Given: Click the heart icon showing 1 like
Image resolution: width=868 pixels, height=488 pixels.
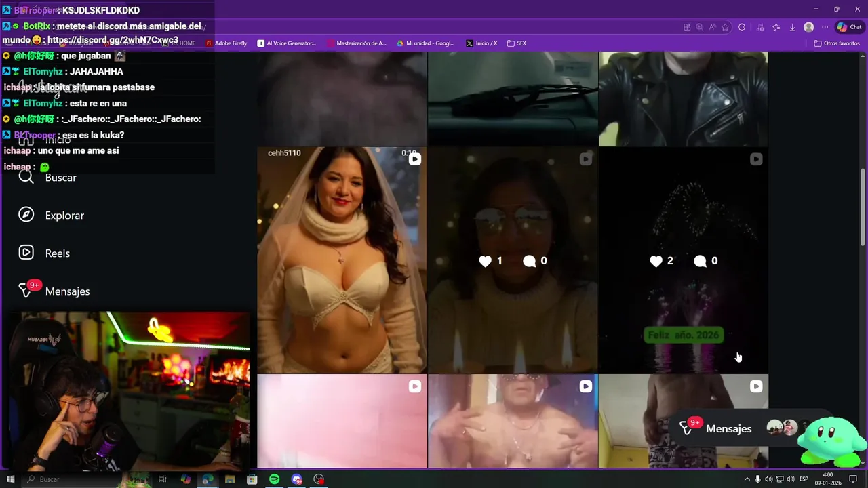Looking at the screenshot, I should point(485,261).
